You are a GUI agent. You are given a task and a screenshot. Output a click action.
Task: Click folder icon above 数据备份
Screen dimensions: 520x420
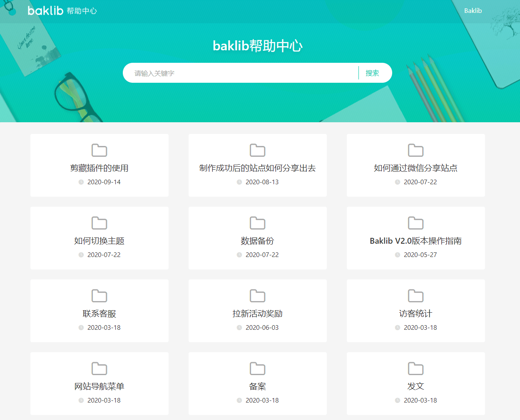257,223
